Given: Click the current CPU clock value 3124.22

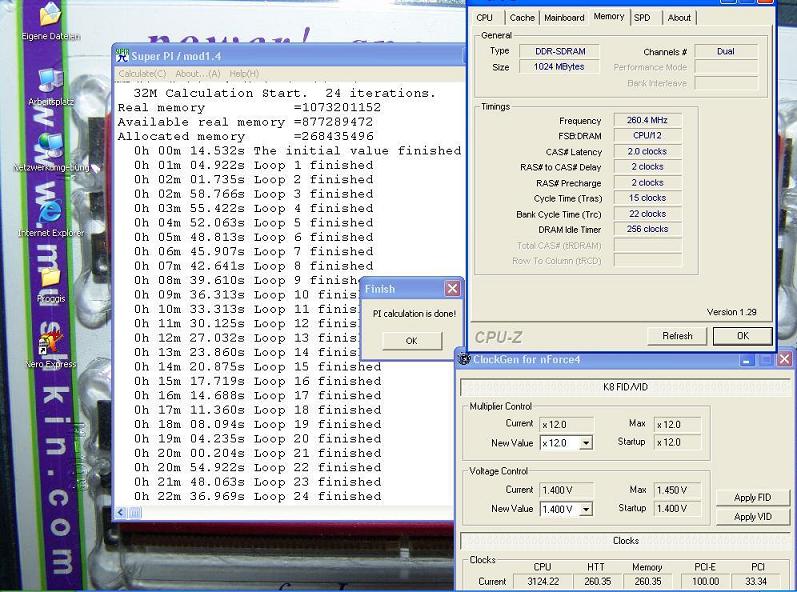Looking at the screenshot, I should point(543,581).
